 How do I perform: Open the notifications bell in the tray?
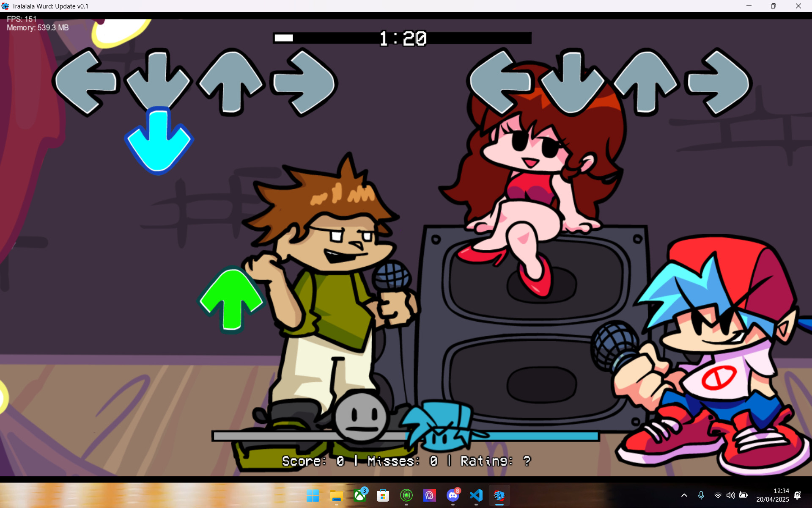coord(798,495)
